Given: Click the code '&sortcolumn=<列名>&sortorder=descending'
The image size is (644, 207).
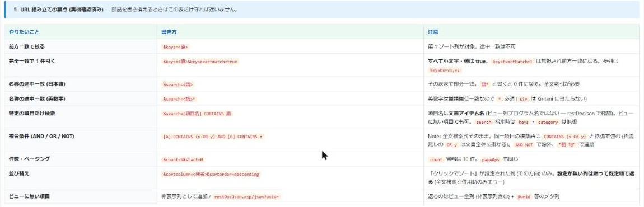Looking at the screenshot, I should tap(211, 174).
